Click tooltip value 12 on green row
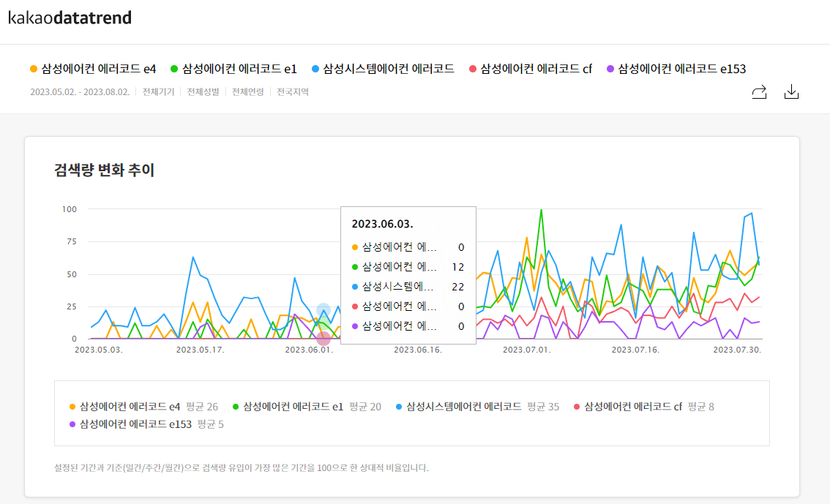The width and height of the screenshot is (830, 504). (458, 267)
